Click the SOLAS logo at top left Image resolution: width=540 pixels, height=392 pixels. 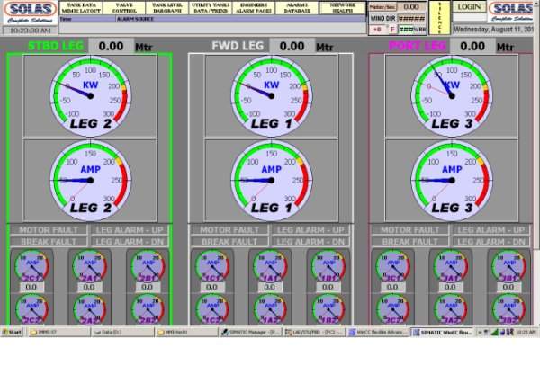pos(29,12)
